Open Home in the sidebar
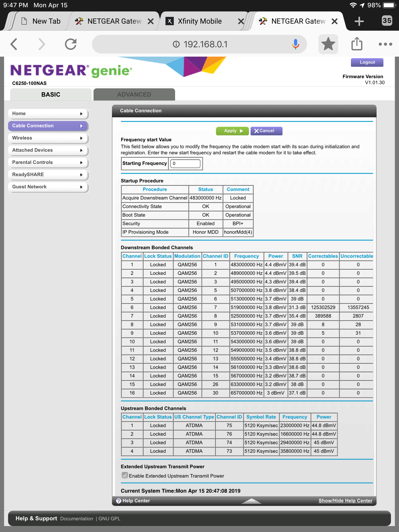The image size is (399, 532). [48, 114]
